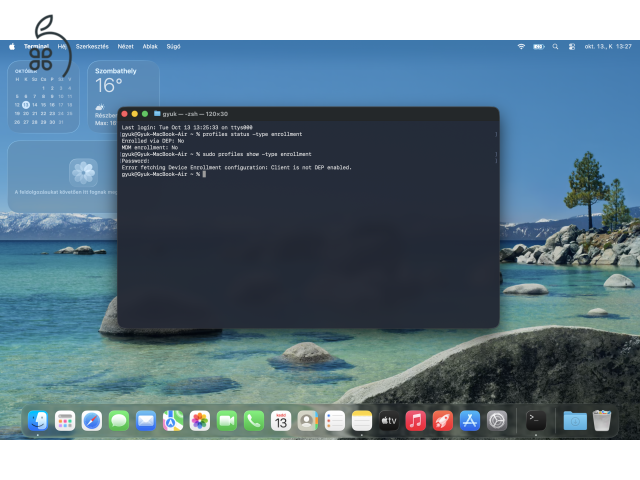640x480 pixels.
Task: Open the Ablak menu
Action: 150,47
